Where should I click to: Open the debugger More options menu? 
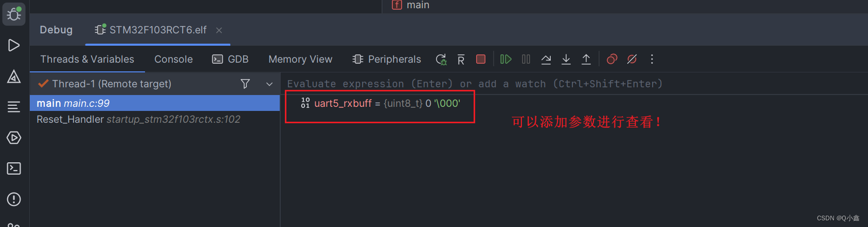pyautogui.click(x=652, y=59)
